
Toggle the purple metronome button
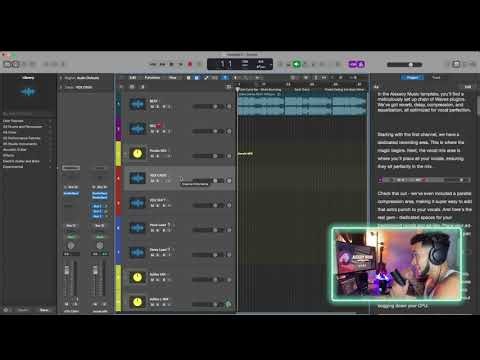pyautogui.click(x=361, y=64)
